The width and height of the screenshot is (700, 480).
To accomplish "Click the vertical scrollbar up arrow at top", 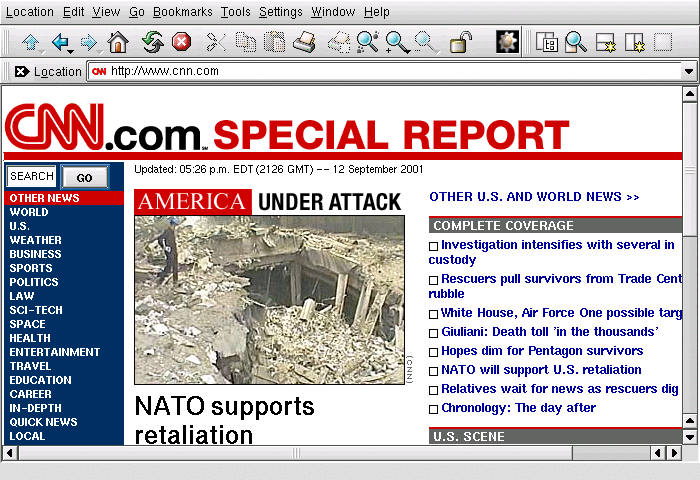I will pyautogui.click(x=689, y=94).
